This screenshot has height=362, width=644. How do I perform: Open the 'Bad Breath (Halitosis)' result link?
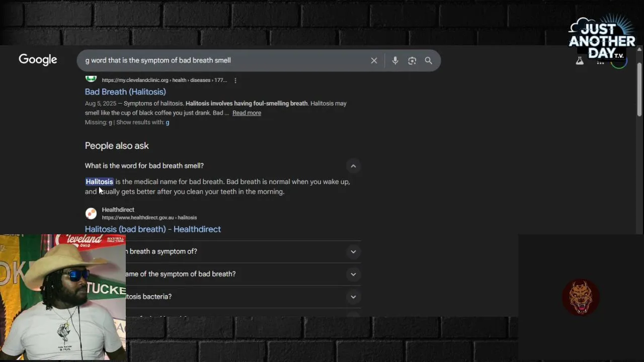[125, 92]
